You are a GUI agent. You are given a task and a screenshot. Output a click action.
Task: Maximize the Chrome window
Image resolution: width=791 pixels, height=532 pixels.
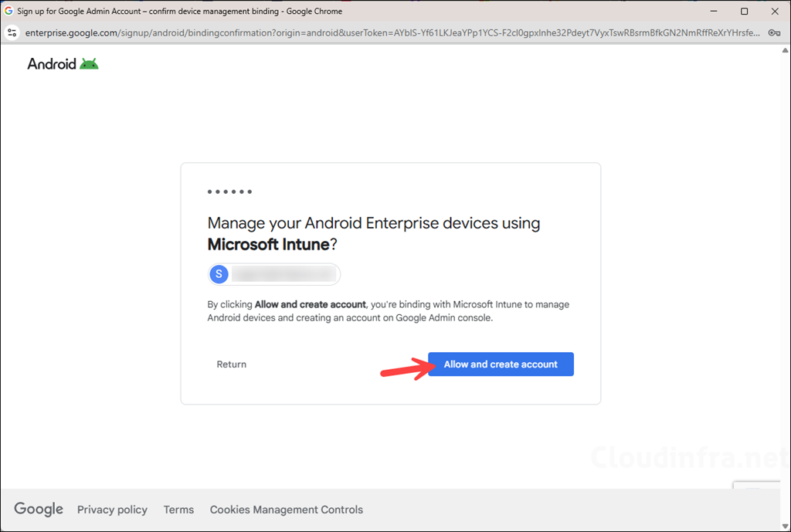coord(744,11)
